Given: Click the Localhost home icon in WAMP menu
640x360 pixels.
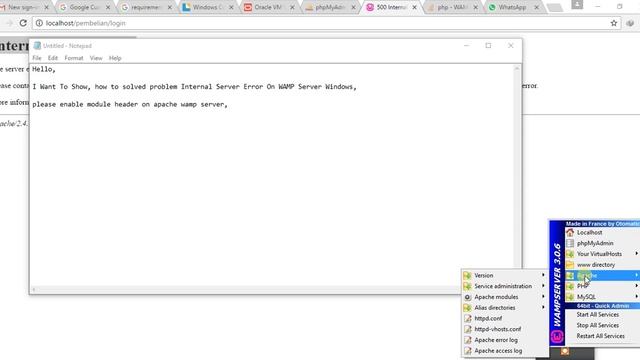Looking at the screenshot, I should [570, 232].
